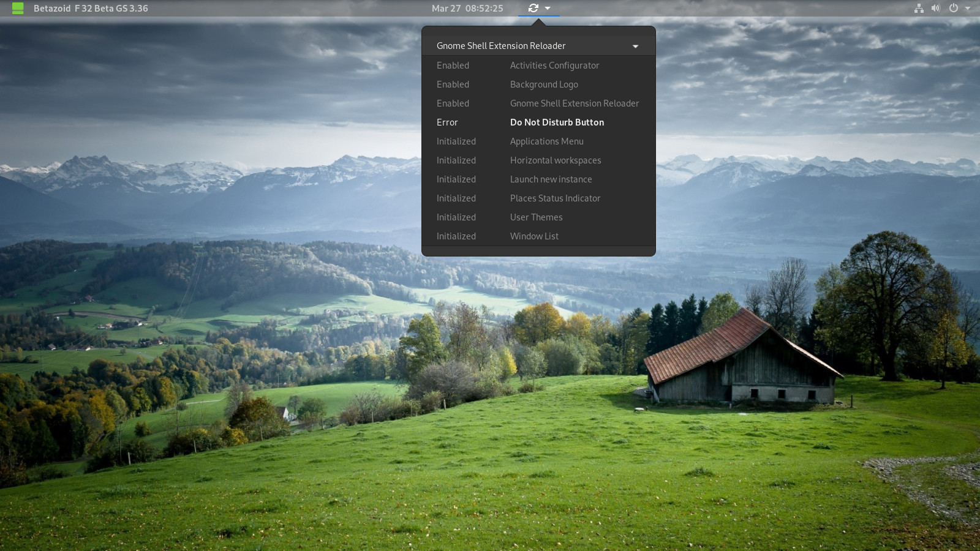
Task: Expand the Gnome Shell Extension Reloader submenu arrow
Action: [x=635, y=46]
